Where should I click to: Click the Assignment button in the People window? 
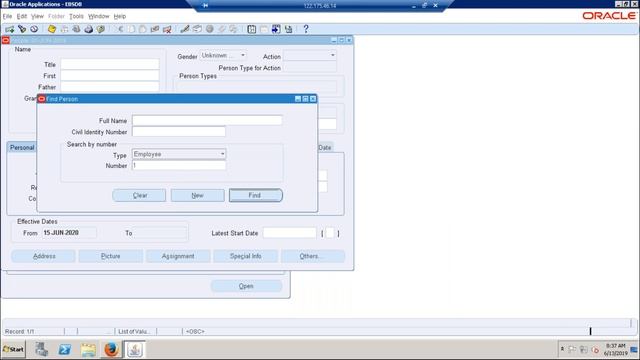pyautogui.click(x=178, y=256)
